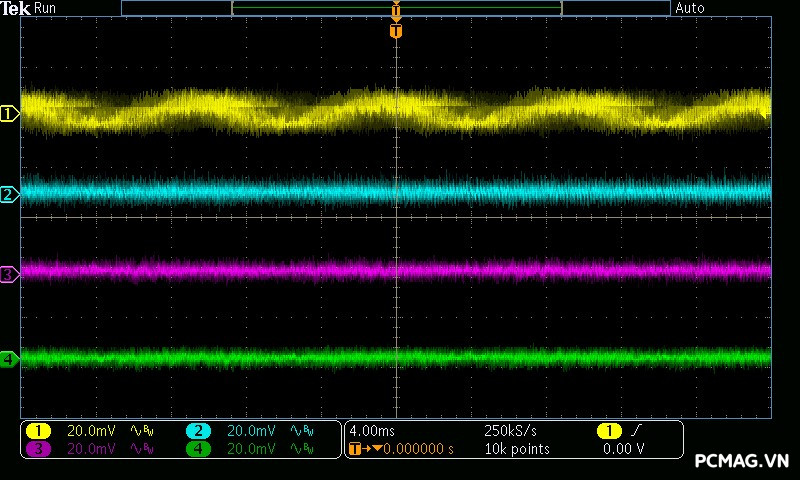Click channel 1 bandwidth limit icon
This screenshot has width=800, height=480.
point(141,431)
